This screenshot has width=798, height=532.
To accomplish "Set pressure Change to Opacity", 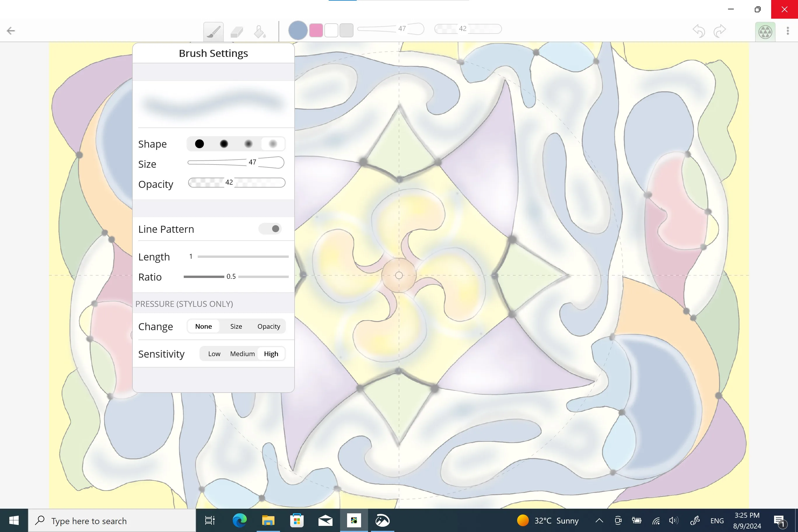I will click(269, 326).
